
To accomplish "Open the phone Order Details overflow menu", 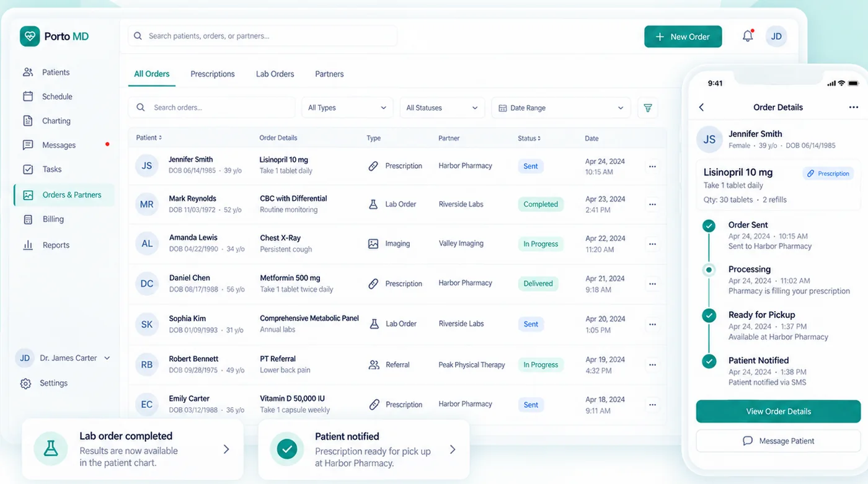I will pyautogui.click(x=854, y=107).
